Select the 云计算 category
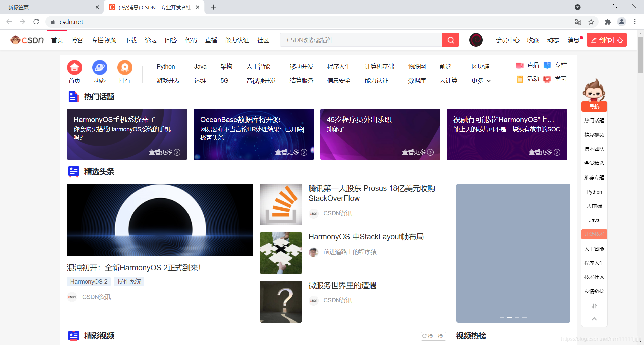 [x=449, y=81]
